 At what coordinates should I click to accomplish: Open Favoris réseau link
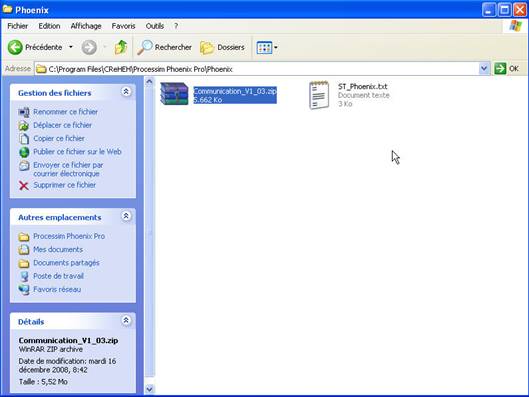pos(57,289)
